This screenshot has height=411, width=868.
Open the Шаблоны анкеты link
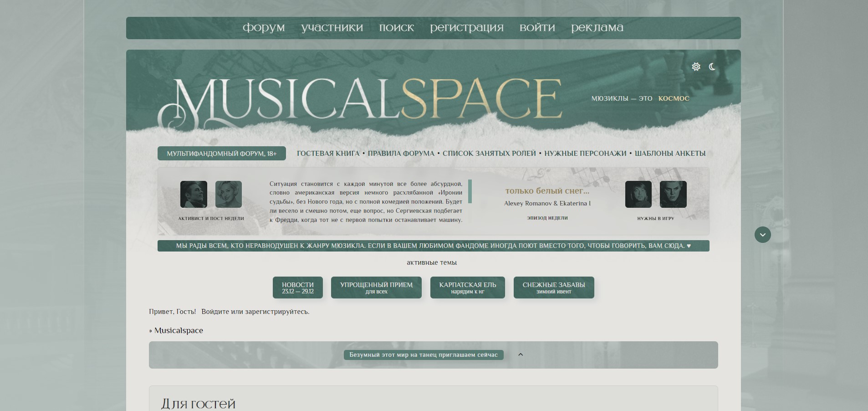coord(670,154)
